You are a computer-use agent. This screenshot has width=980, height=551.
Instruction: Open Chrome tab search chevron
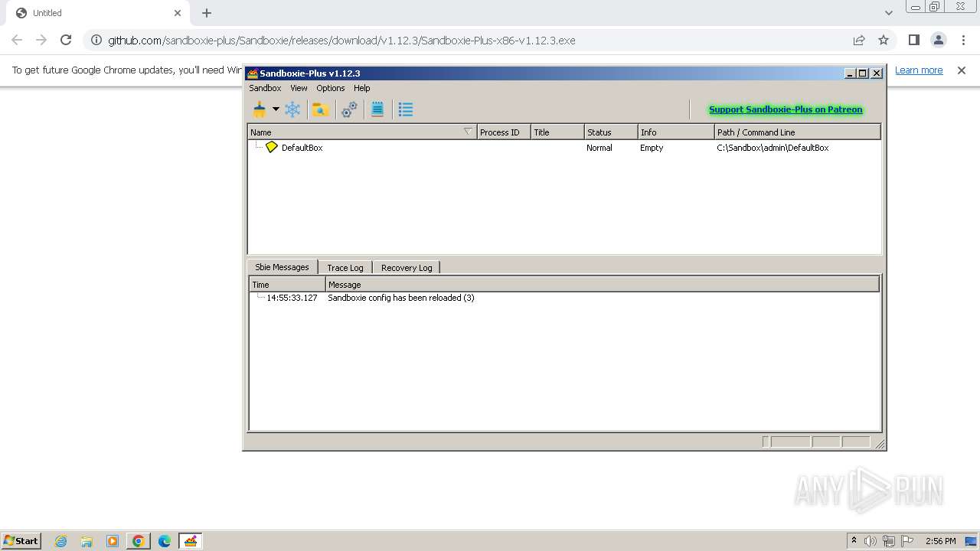tap(888, 13)
